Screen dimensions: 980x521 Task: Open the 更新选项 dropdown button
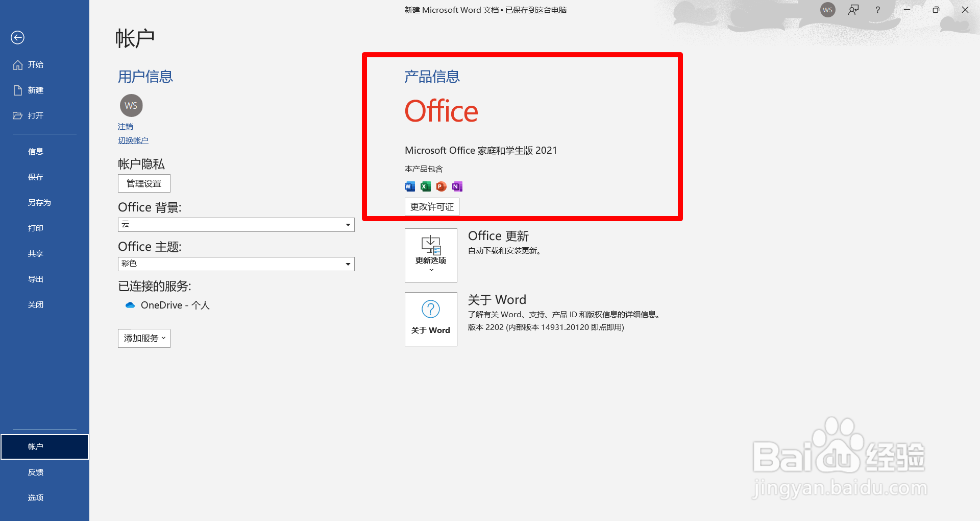click(x=431, y=255)
